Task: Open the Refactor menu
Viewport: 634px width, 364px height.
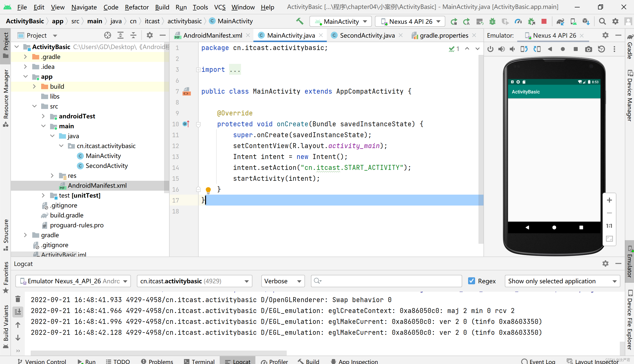Action: click(136, 7)
